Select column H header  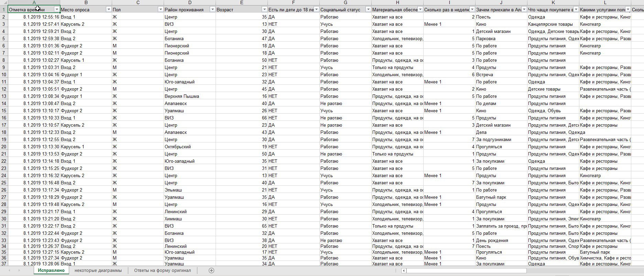tap(397, 2)
